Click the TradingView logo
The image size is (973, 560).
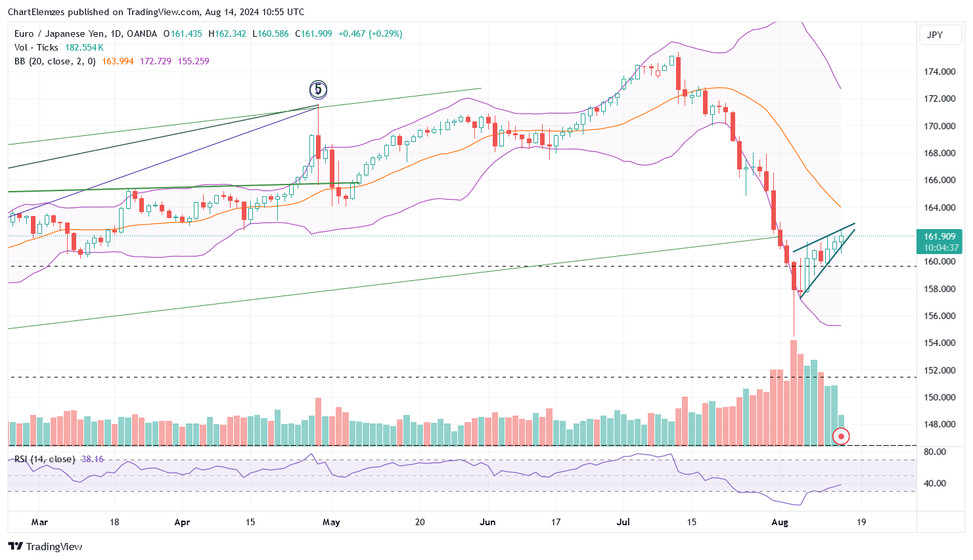[x=45, y=546]
